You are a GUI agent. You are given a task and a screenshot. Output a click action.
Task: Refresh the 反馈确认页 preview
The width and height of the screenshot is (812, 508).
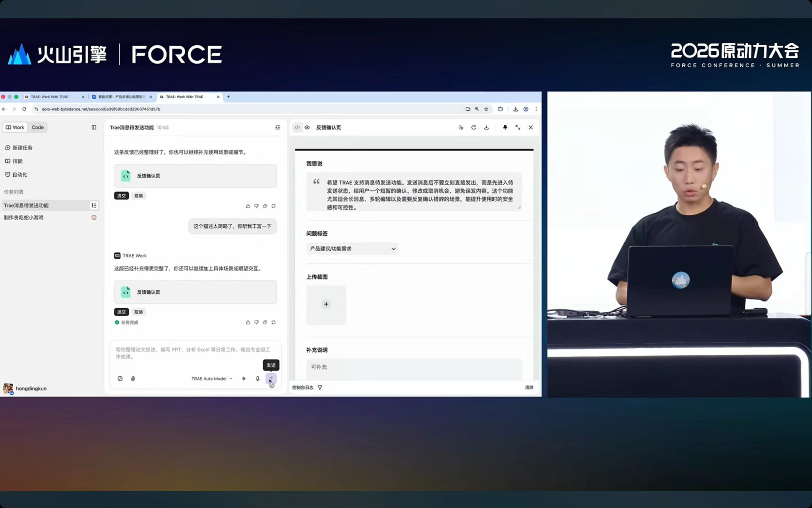point(474,127)
